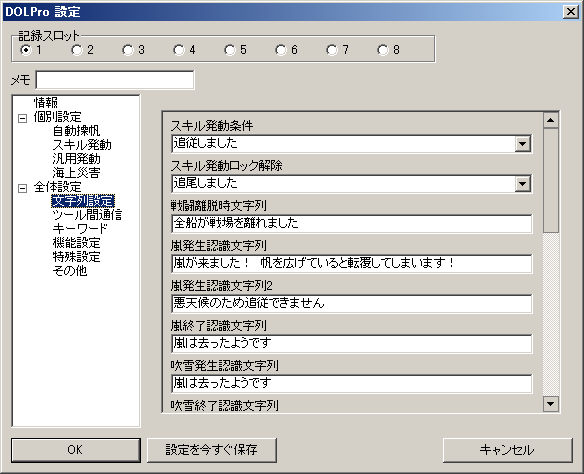
Task: Select 情報 in the settings tree
Action: coord(45,102)
